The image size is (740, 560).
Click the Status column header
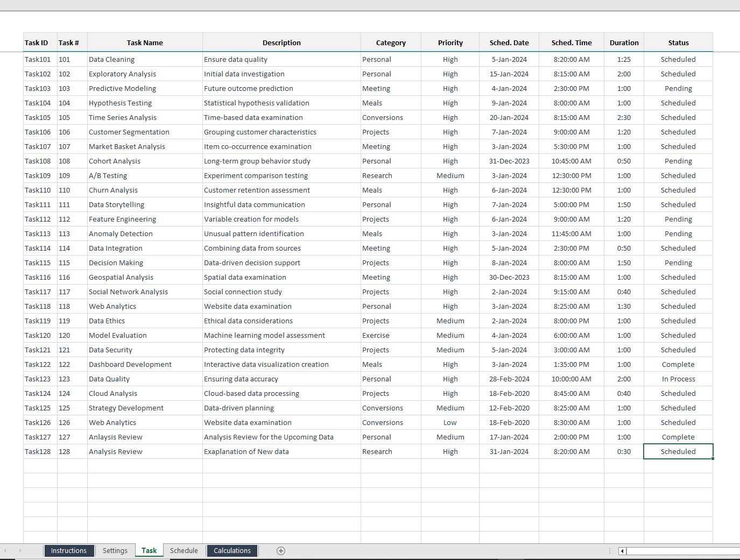678,42
